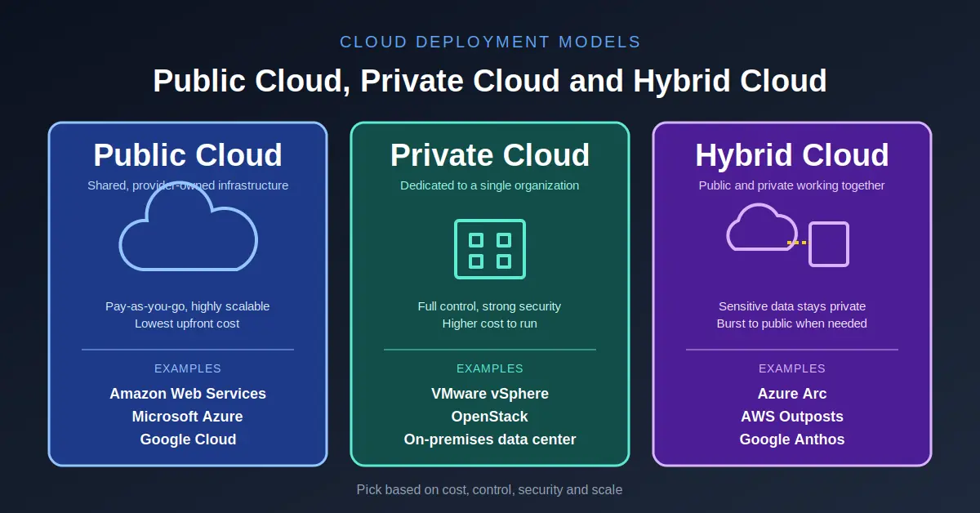Click 'Full control, strong security' text
This screenshot has height=513, width=980.
(490, 306)
